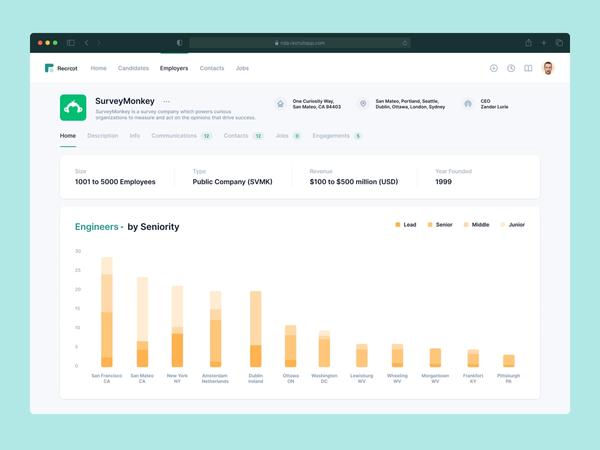
Task: Click the headquarters home icon
Action: tap(280, 104)
